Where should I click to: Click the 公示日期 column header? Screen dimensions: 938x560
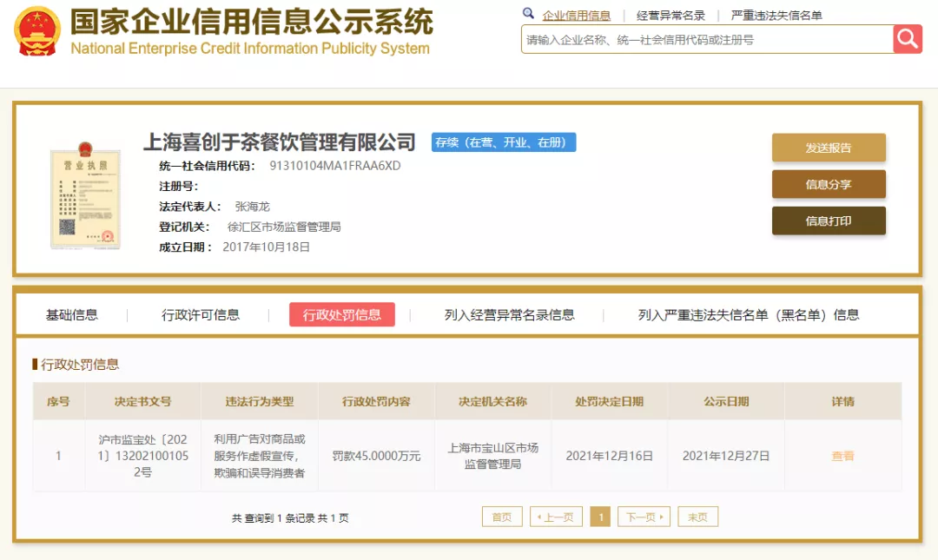726,401
